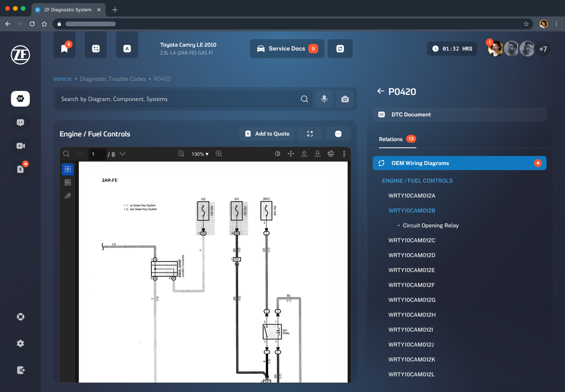Screen dimensions: 565x392
Task: Open diagram WRTY10CAM012B
Action: coord(412,211)
